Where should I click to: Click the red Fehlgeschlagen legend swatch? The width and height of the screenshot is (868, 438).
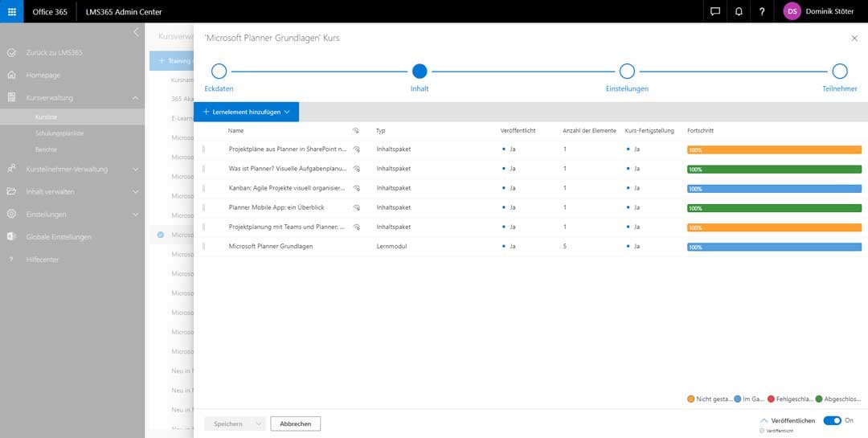tap(771, 399)
